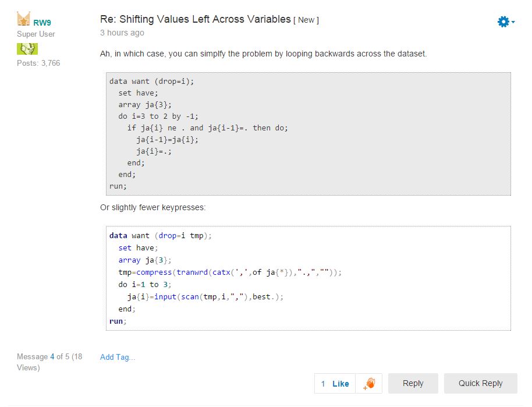This screenshot has width=532, height=407.
Task: Click the likes count showing 1
Action: [x=324, y=383]
